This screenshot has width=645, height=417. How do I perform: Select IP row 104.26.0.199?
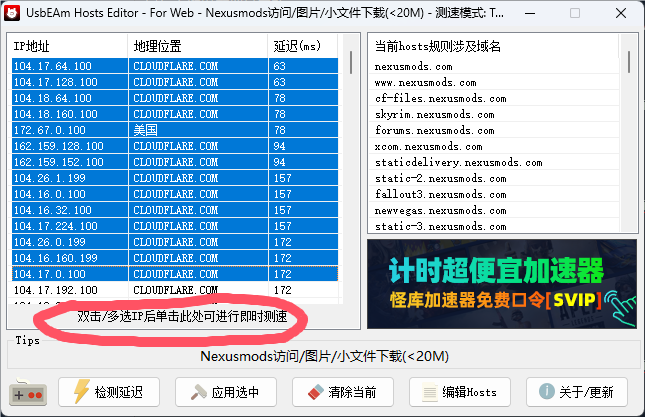click(x=175, y=243)
